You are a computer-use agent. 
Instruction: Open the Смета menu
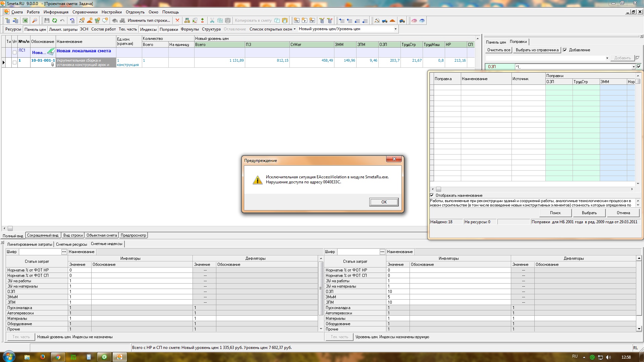(x=17, y=12)
